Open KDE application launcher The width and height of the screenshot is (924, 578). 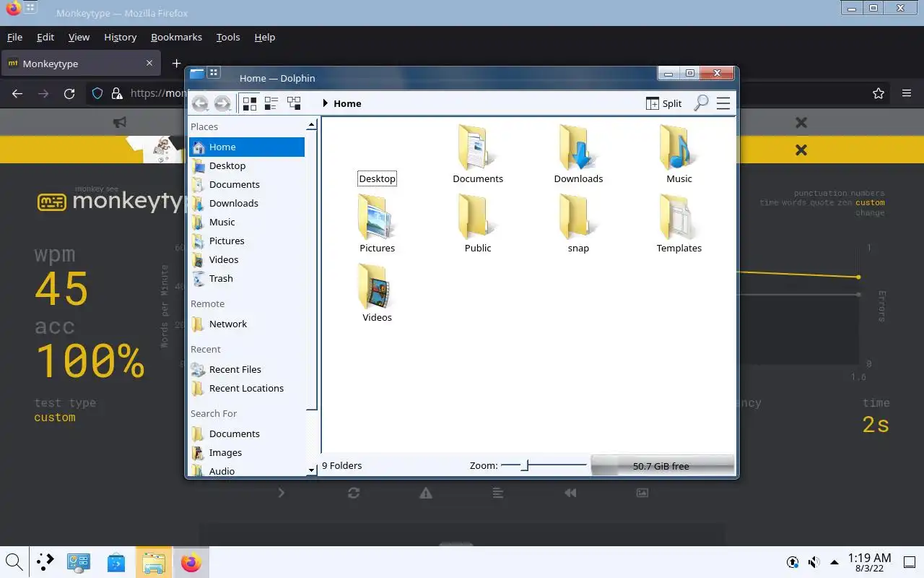point(45,562)
